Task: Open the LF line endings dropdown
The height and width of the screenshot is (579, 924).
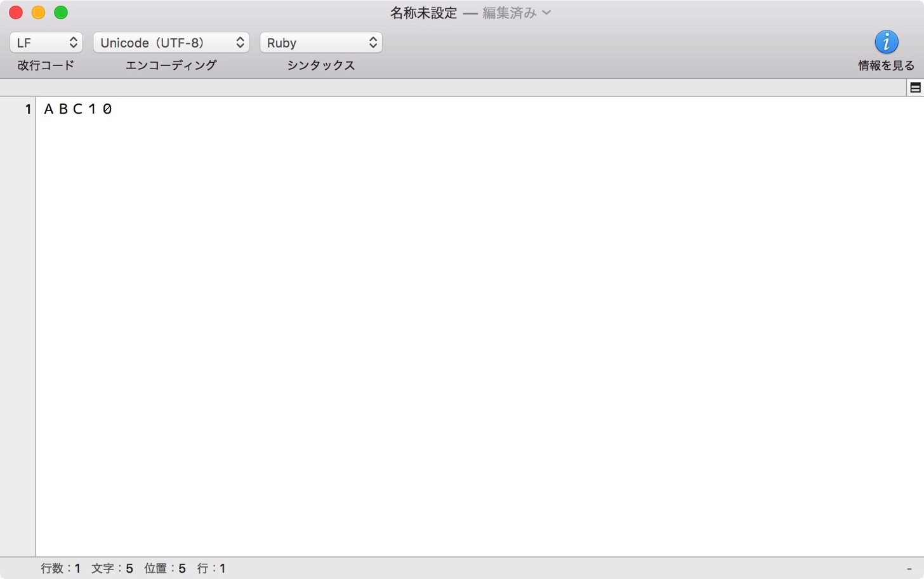Action: tap(46, 43)
